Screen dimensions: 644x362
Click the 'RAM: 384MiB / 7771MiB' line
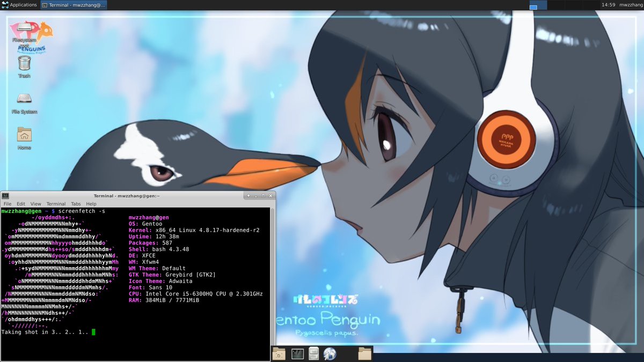[x=164, y=300]
